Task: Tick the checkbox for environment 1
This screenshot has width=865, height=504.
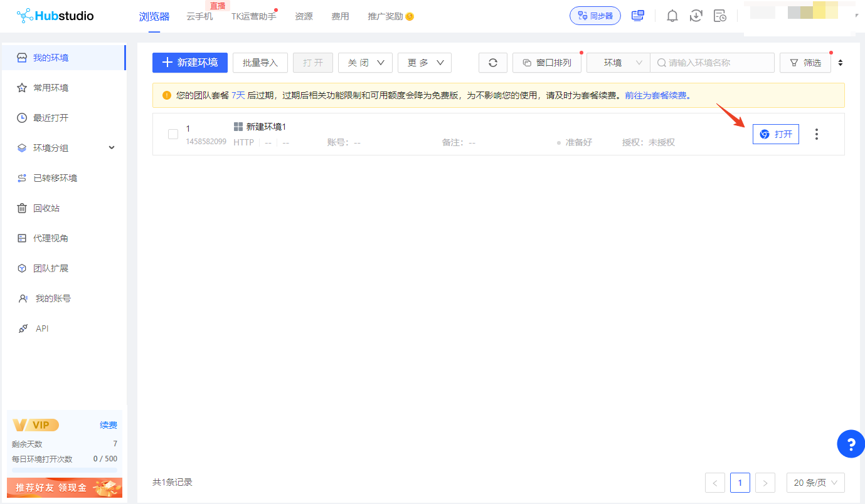Action: pos(173,134)
